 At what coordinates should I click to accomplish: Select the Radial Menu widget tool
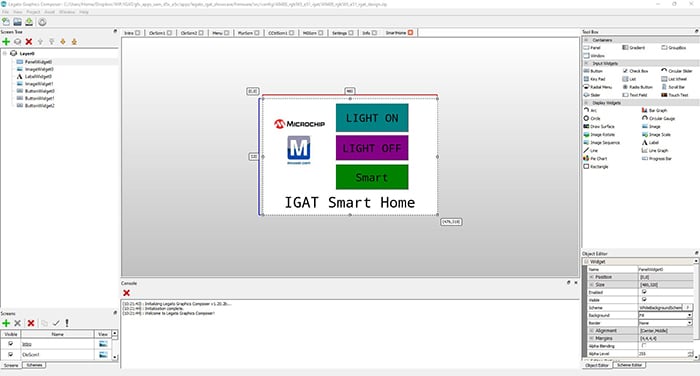pyautogui.click(x=597, y=87)
